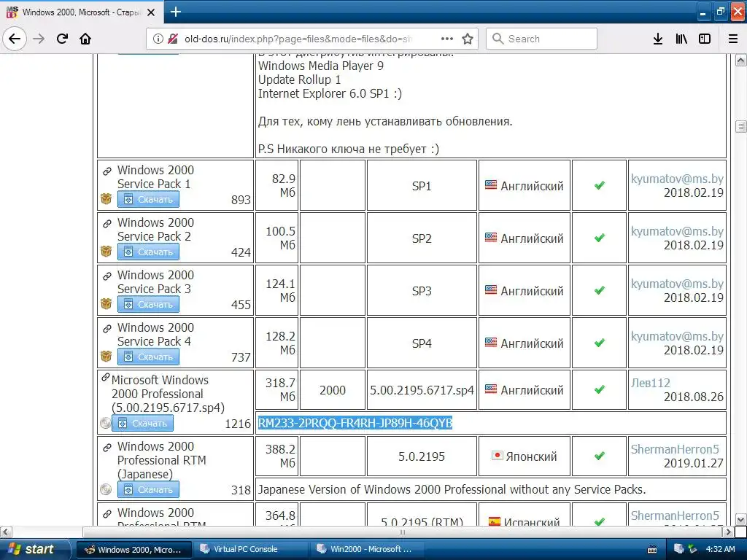Screen dimensions: 747x560
Task: Click the Windows 2000, Micro... taskbar button
Action: point(134,550)
